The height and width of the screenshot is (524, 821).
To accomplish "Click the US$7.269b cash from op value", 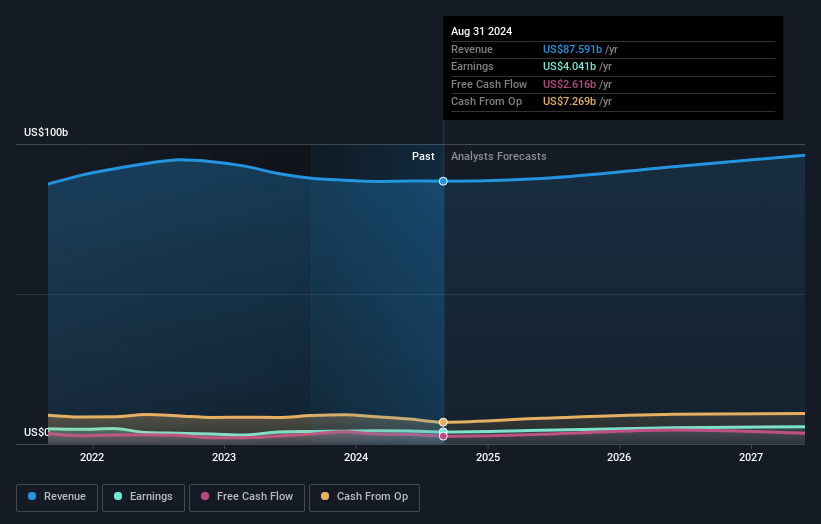I will click(569, 102).
